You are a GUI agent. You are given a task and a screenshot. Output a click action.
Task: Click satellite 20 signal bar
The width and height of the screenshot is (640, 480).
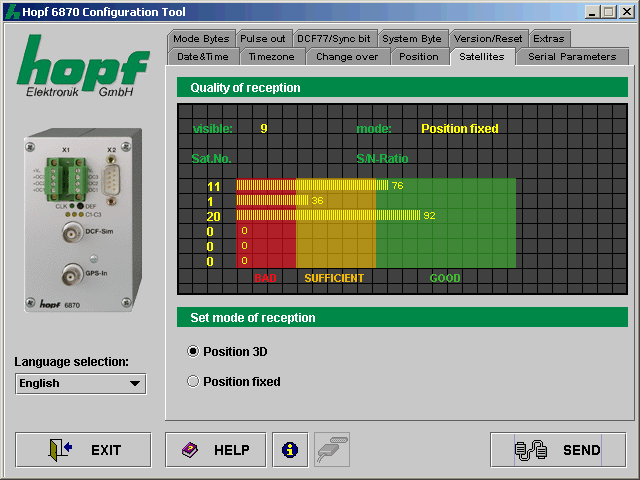[328, 216]
